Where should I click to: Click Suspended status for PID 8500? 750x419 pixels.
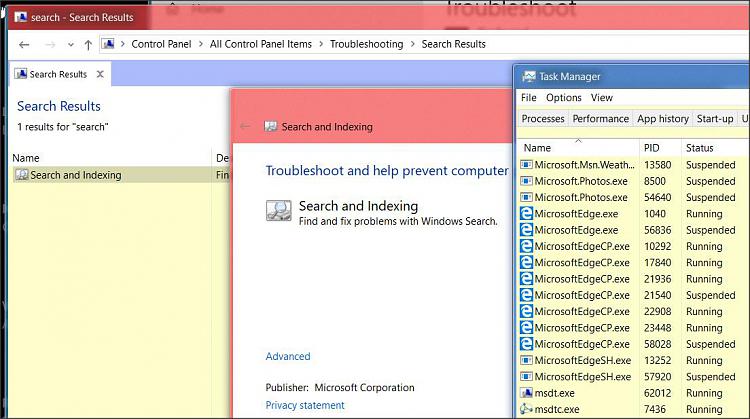pos(710,181)
